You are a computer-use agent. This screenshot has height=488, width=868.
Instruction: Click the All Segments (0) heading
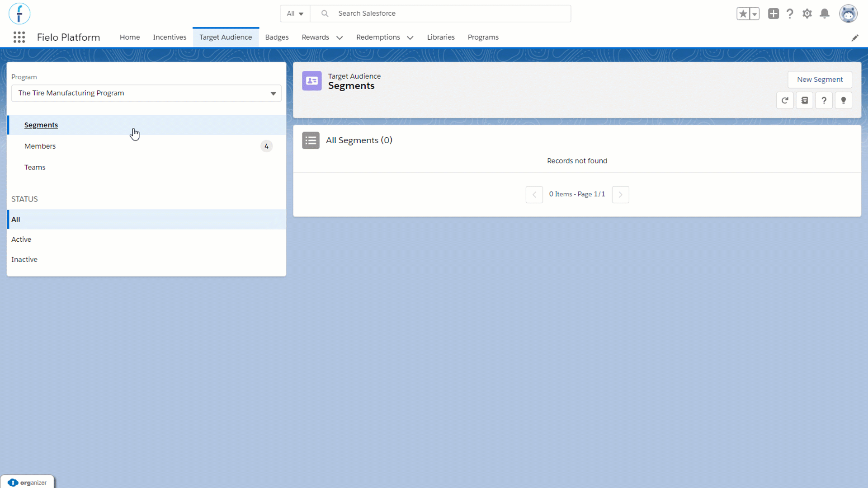coord(359,141)
